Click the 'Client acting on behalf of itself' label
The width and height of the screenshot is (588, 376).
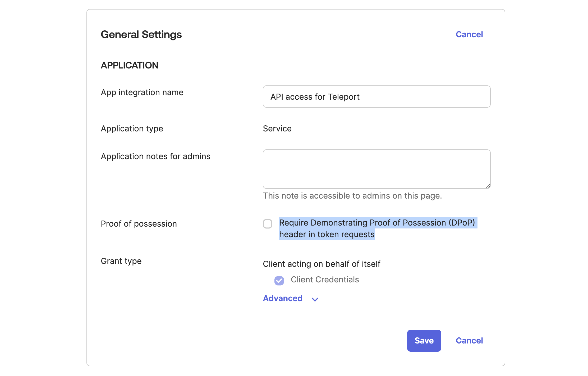click(x=321, y=264)
